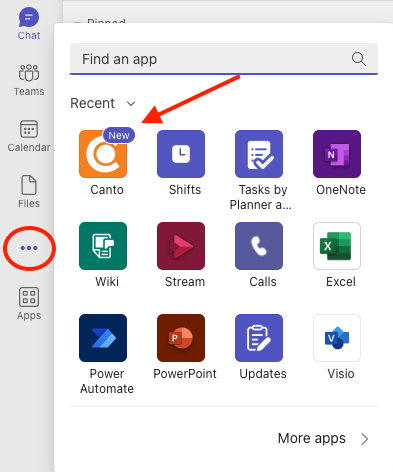Viewport: 393px width, 472px height.
Task: Launch the OneNote app
Action: click(337, 154)
